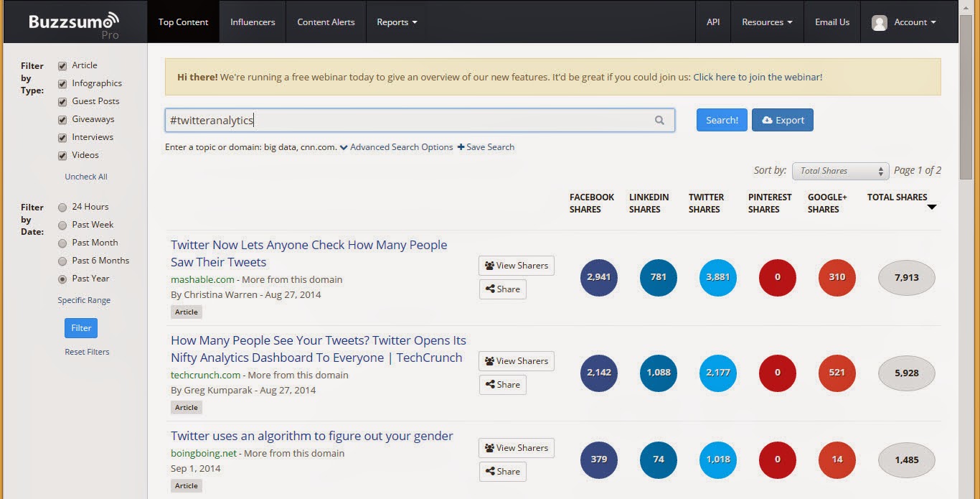Click More from this domain for techcrunch.com
980x499 pixels.
[298, 375]
